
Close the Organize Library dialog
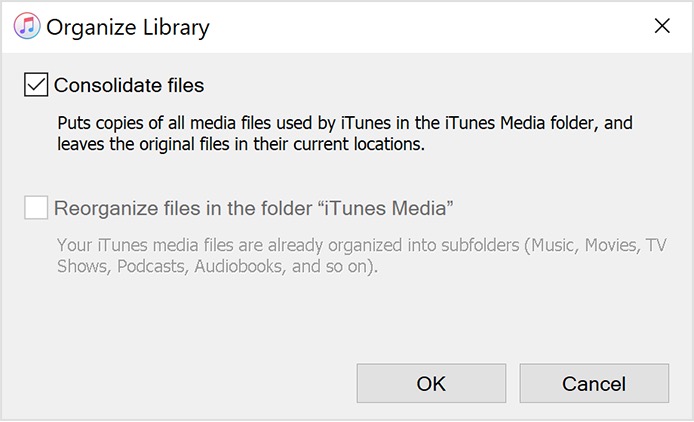661,26
